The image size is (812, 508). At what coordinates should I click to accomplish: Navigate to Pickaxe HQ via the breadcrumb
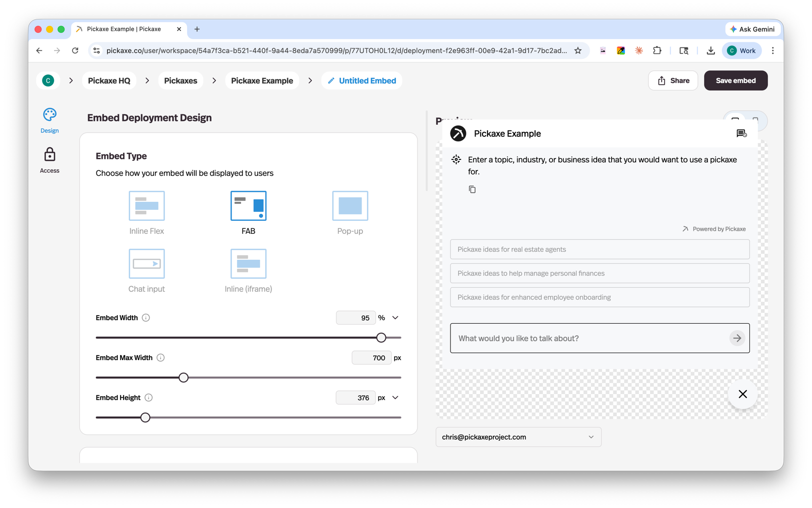pyautogui.click(x=108, y=80)
